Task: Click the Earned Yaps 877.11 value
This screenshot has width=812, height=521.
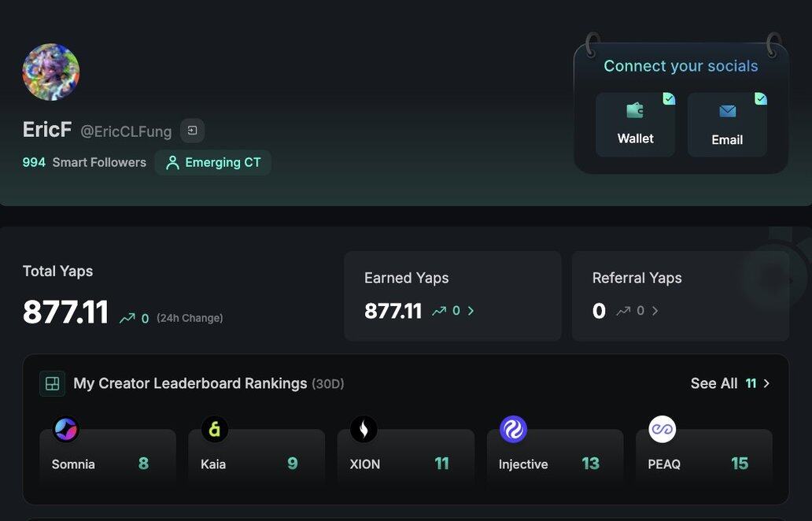Action: [x=393, y=311]
